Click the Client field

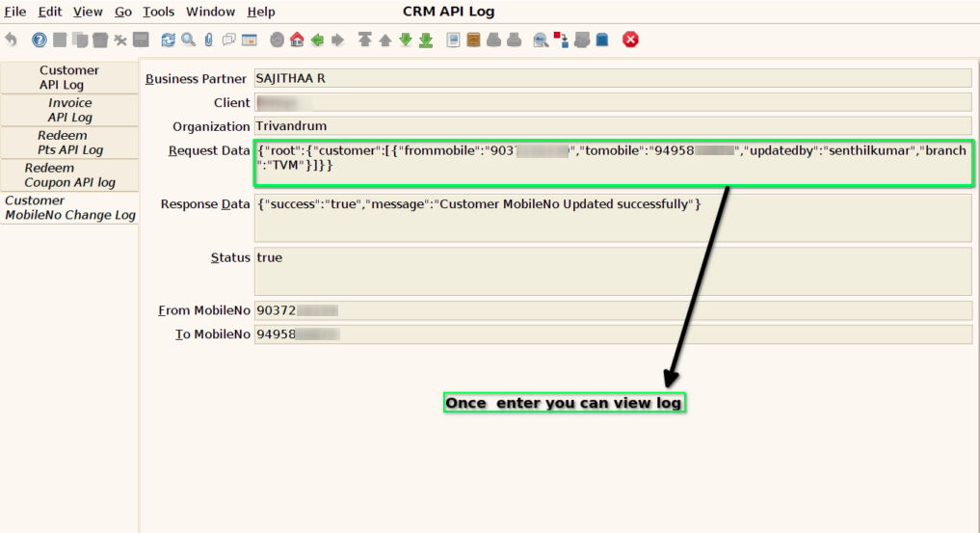(x=613, y=102)
